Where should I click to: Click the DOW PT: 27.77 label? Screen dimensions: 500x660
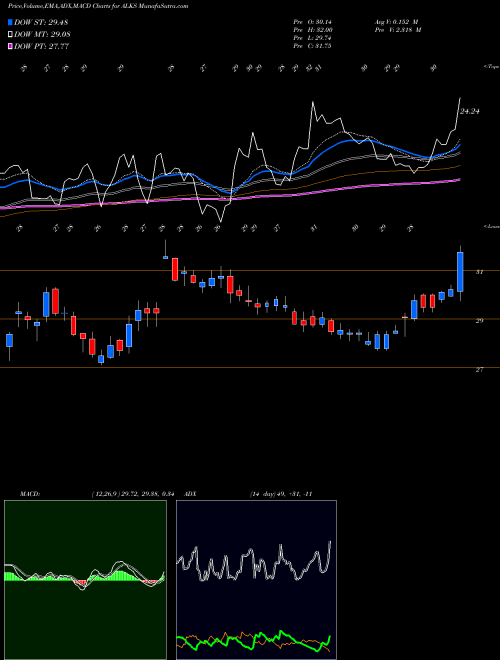42,47
